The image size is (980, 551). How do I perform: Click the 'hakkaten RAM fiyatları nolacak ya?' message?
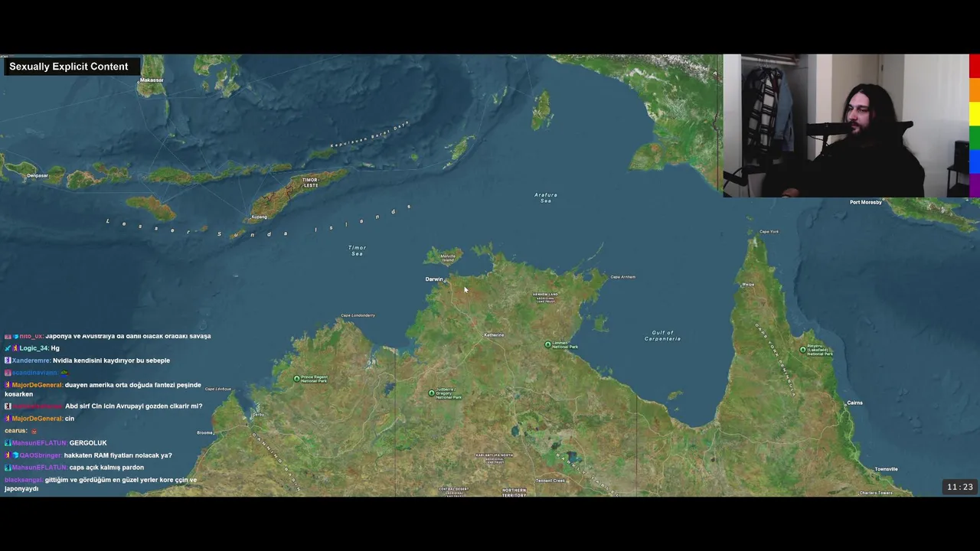tap(118, 455)
